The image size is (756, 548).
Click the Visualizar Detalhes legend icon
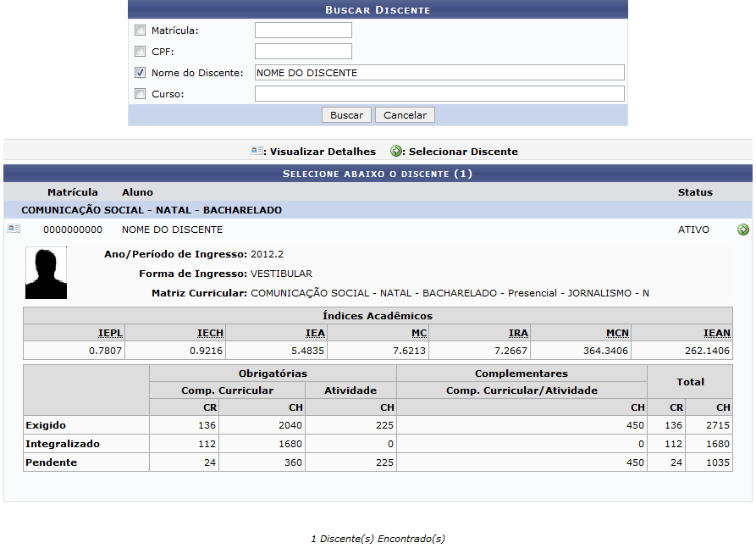pos(257,152)
